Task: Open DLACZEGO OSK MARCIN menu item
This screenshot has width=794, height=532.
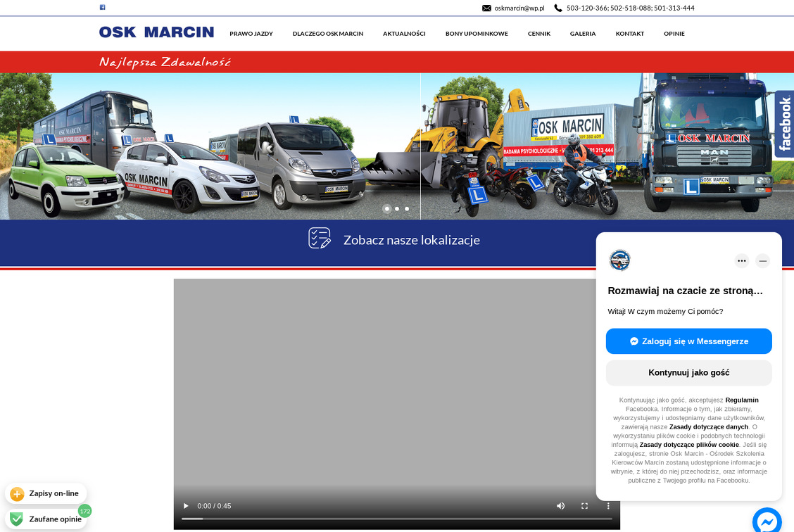Action: [327, 33]
